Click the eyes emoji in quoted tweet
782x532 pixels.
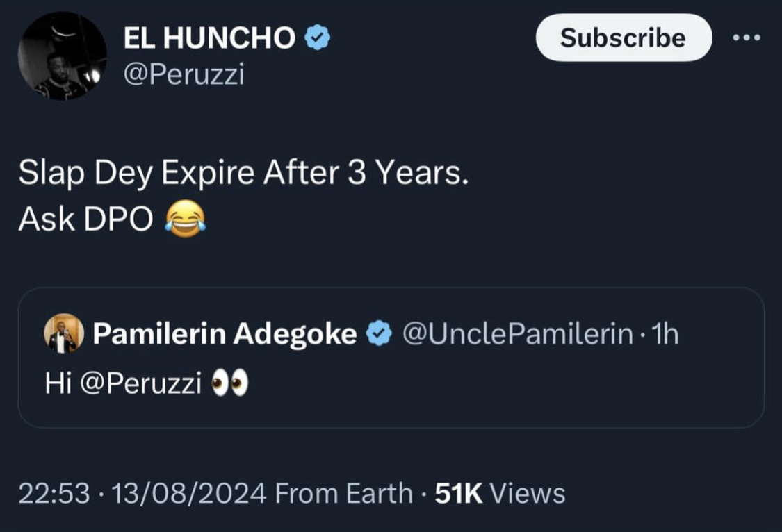click(x=229, y=383)
